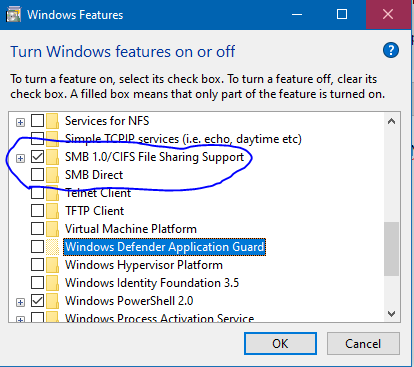Click the Windows PowerShell 2.0 folder icon
The height and width of the screenshot is (367, 414).
pos(52,301)
